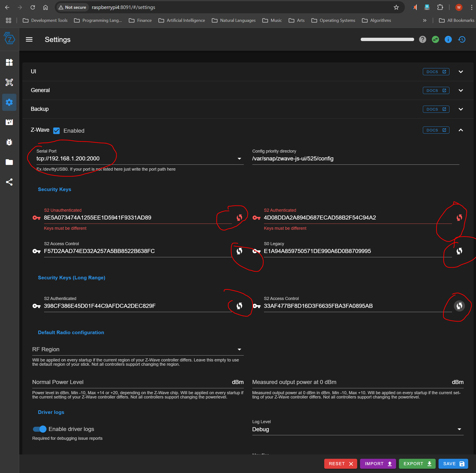
Task: Open DOCS link for Z-Wave section
Action: tap(436, 130)
